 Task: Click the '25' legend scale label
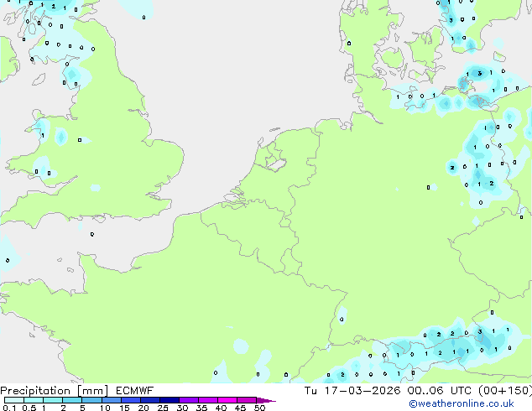click(163, 408)
